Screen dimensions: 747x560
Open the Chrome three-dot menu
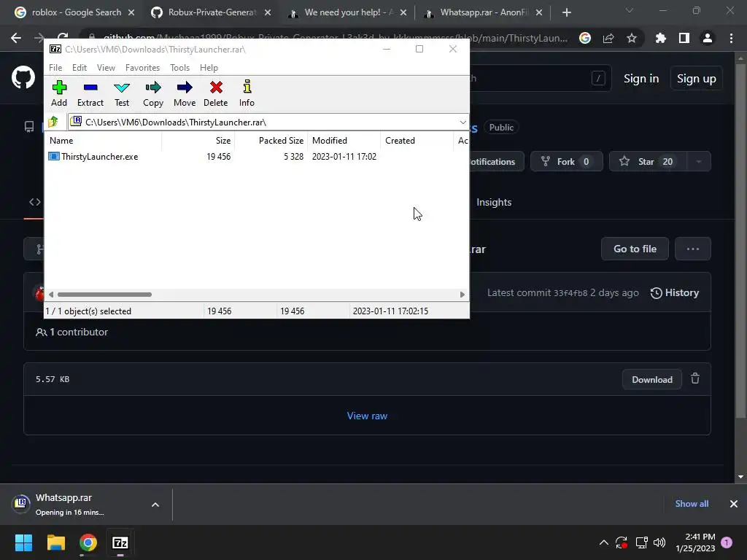coord(731,38)
